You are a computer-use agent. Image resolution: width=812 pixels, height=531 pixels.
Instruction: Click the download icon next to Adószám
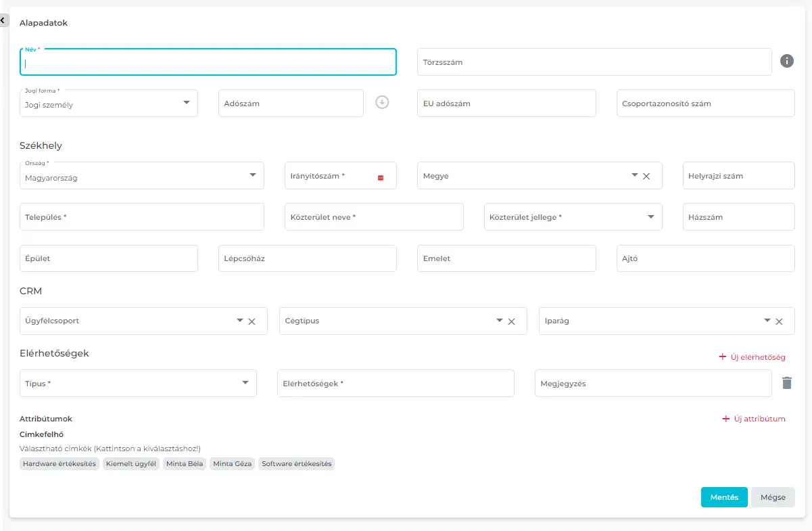pyautogui.click(x=382, y=103)
